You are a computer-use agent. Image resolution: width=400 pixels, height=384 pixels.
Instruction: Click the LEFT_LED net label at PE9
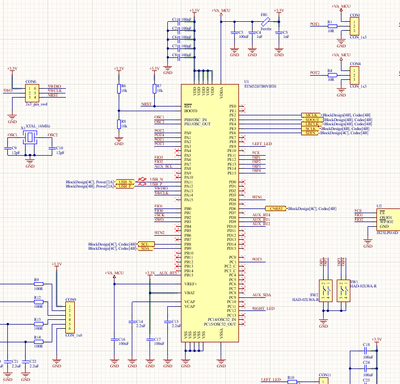point(262,144)
